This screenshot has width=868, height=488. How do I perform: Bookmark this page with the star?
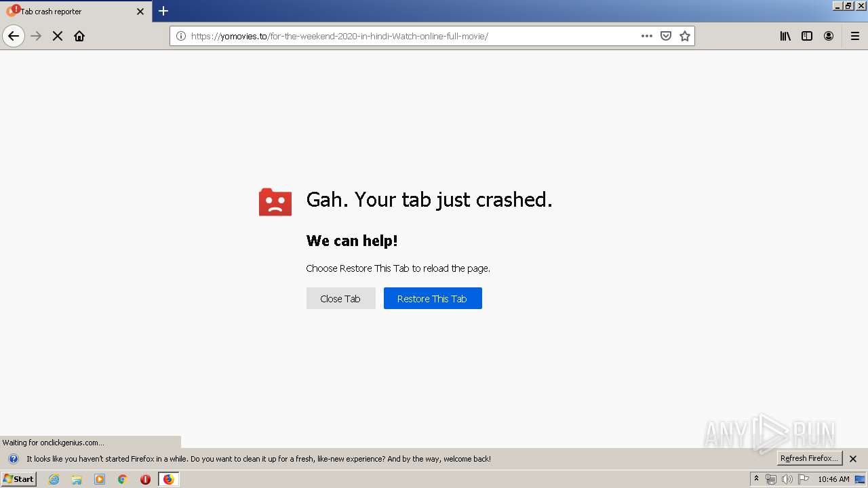pos(685,36)
